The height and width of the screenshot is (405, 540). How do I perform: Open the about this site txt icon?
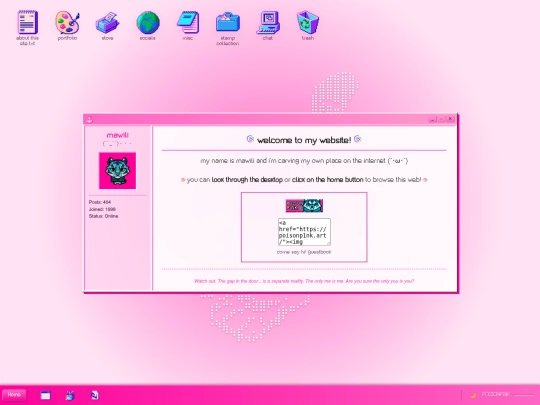[27, 28]
